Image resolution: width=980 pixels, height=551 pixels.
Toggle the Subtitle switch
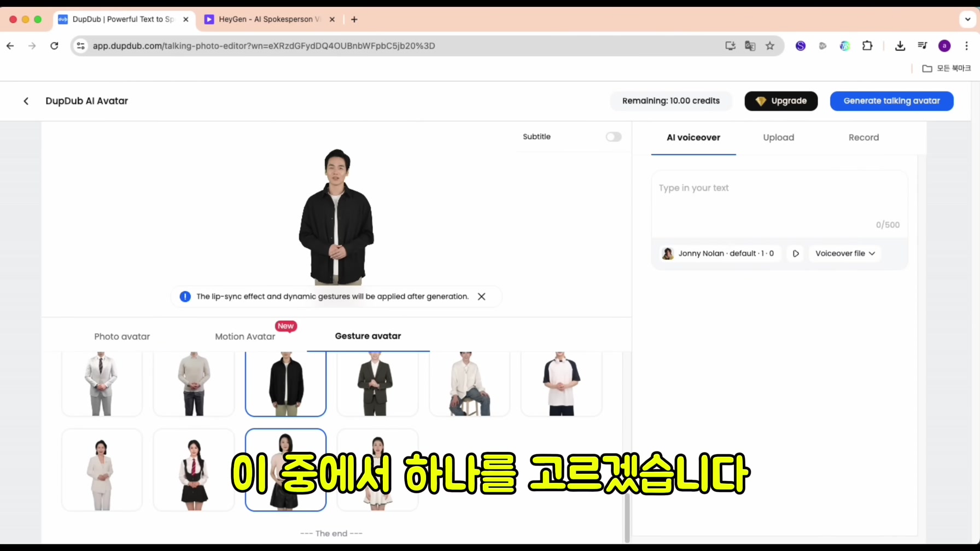click(x=614, y=137)
